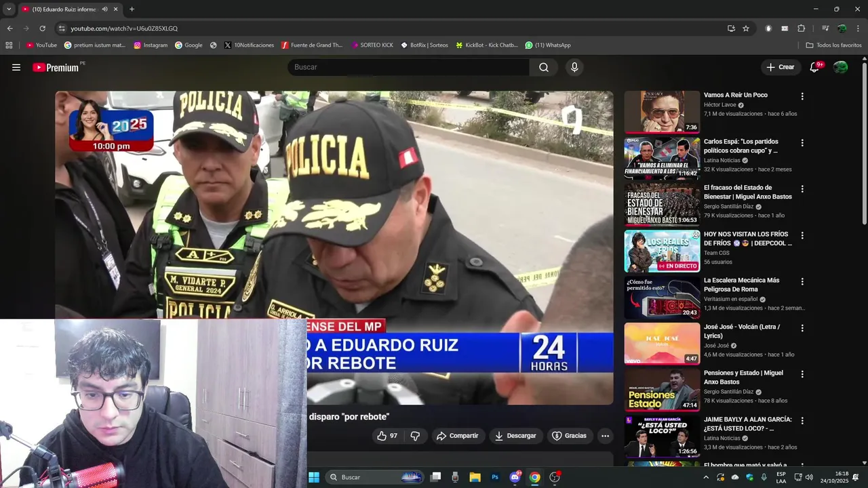Open Windows Start menu
This screenshot has width=868, height=488.
pyautogui.click(x=314, y=477)
